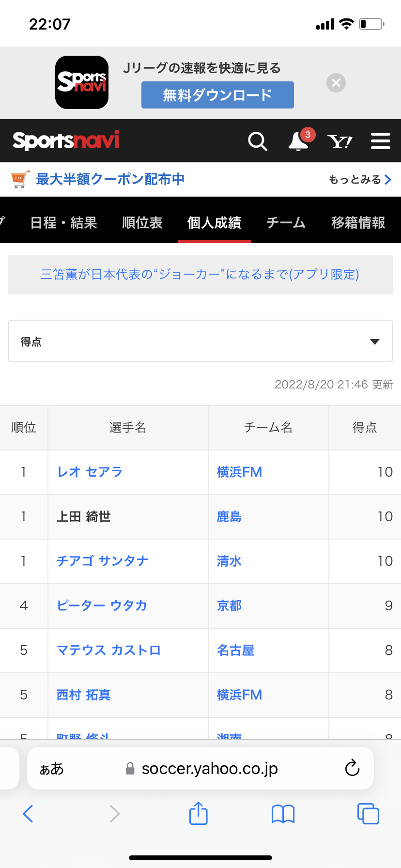Tap the soccer.yahoo.co.jp address field
The width and height of the screenshot is (401, 868).
[x=209, y=769]
